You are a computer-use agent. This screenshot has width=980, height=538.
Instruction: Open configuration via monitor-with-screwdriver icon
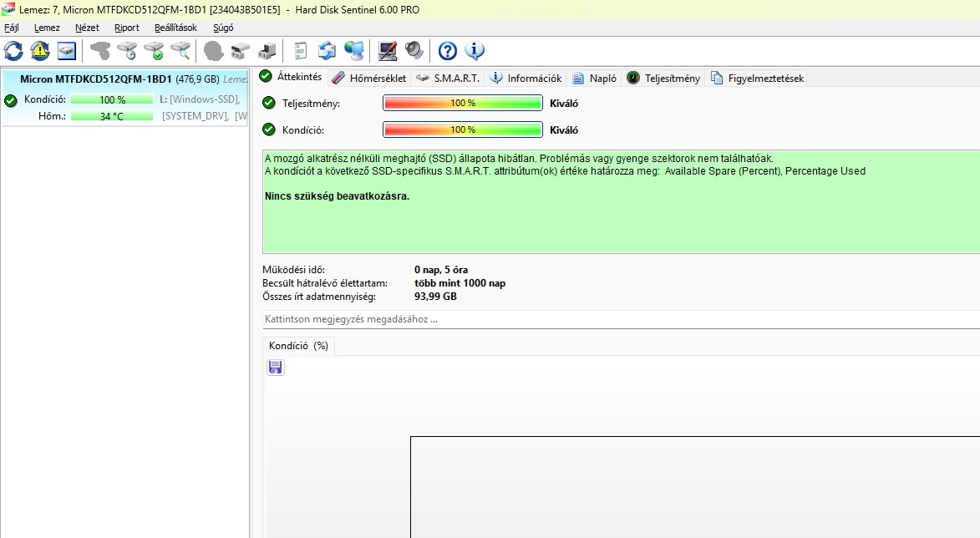[388, 51]
